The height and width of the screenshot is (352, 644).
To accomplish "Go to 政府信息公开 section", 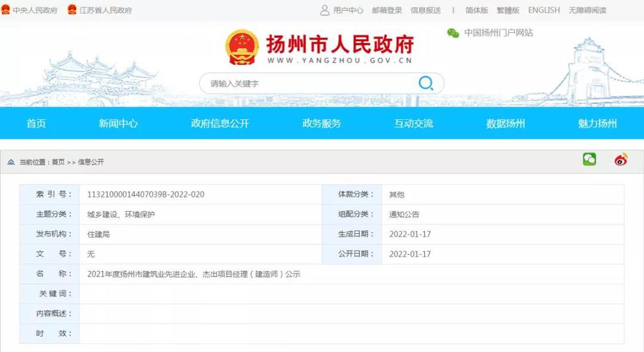I will [x=220, y=124].
